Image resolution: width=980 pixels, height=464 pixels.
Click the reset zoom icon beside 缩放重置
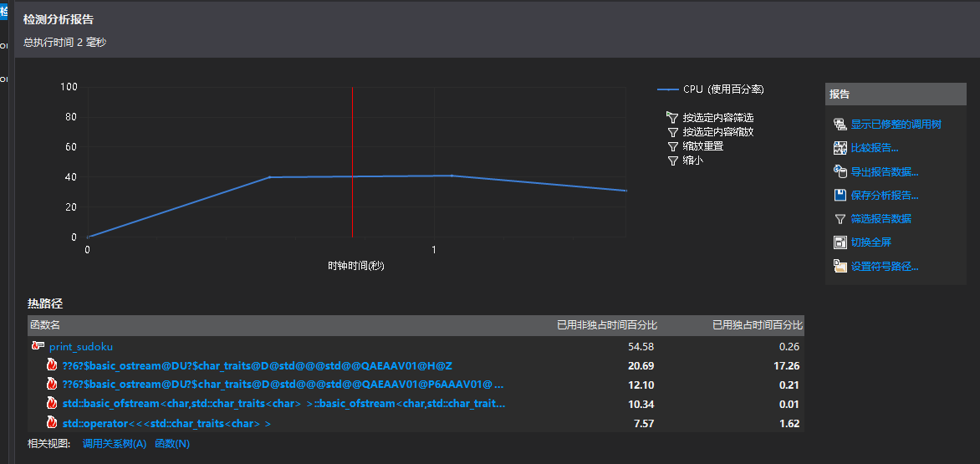(671, 145)
